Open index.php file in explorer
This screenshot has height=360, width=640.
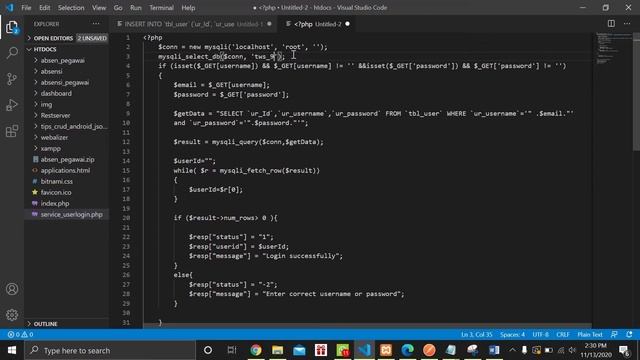point(67,203)
